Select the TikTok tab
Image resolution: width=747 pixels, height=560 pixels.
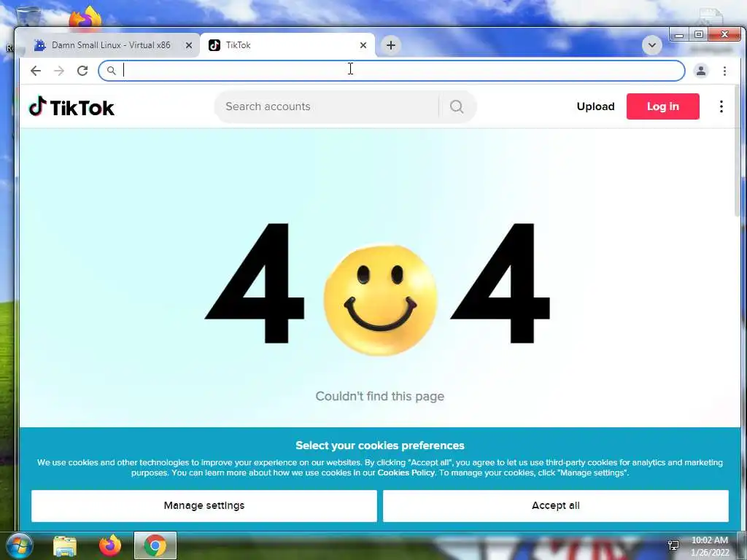click(287, 45)
